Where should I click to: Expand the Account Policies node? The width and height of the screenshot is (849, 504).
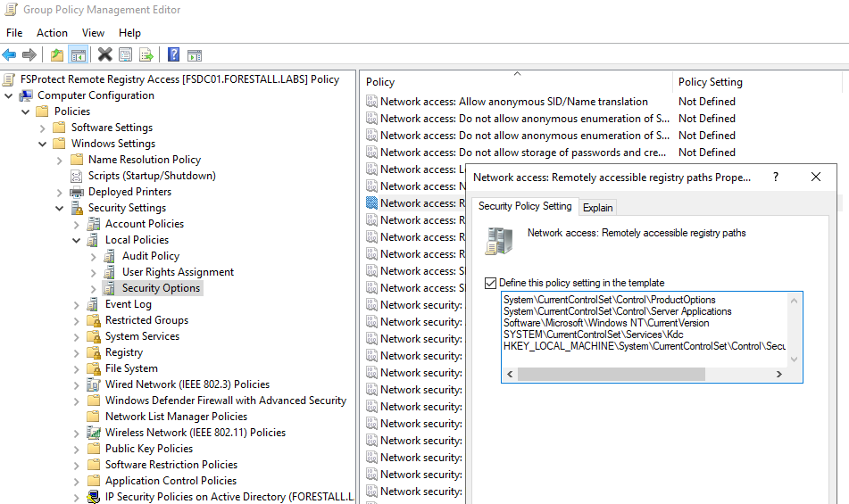(x=77, y=224)
